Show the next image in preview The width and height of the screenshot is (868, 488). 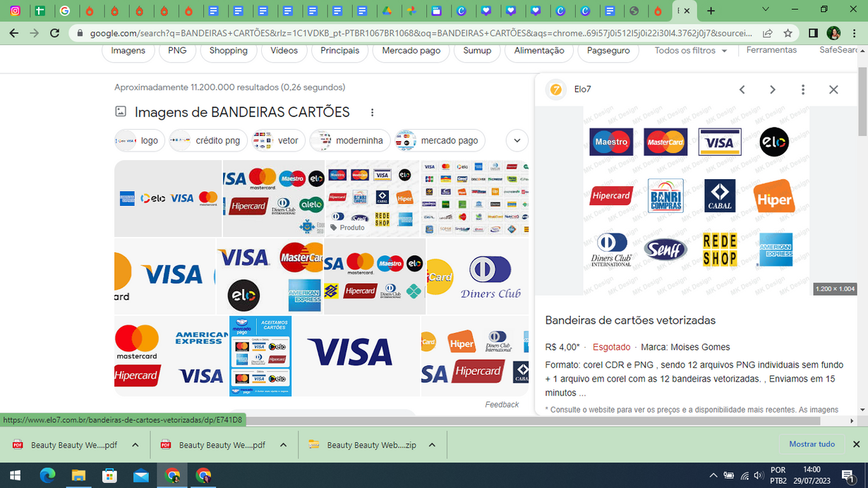coord(773,90)
